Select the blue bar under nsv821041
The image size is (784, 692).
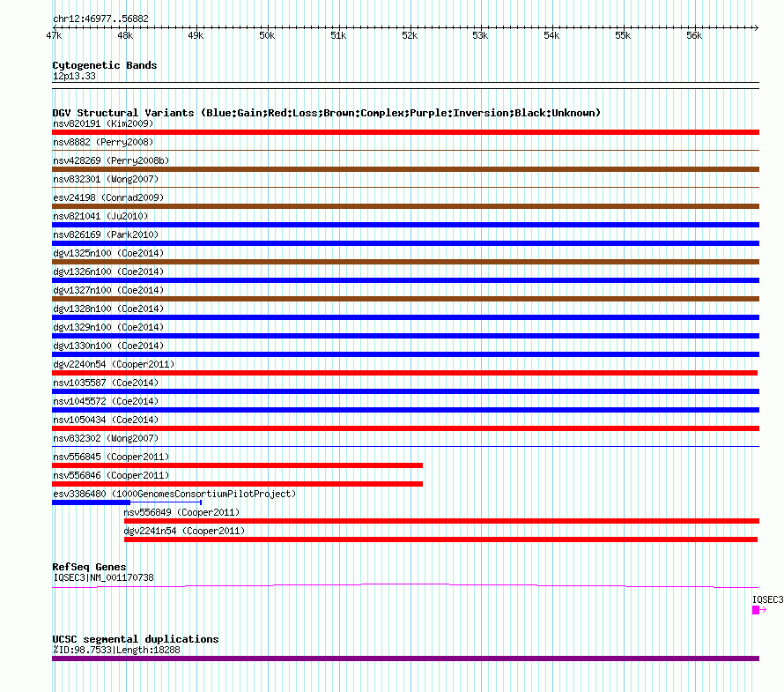click(405, 225)
